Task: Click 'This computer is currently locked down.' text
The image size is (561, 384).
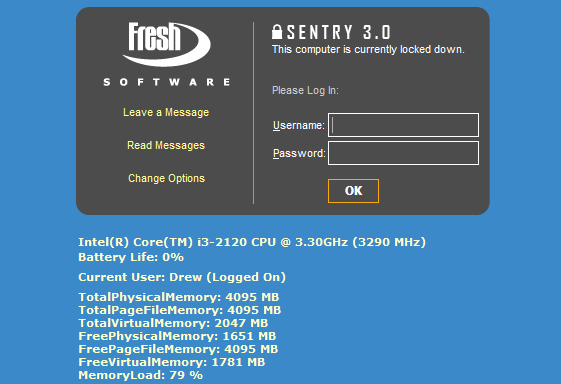Action: [x=368, y=49]
